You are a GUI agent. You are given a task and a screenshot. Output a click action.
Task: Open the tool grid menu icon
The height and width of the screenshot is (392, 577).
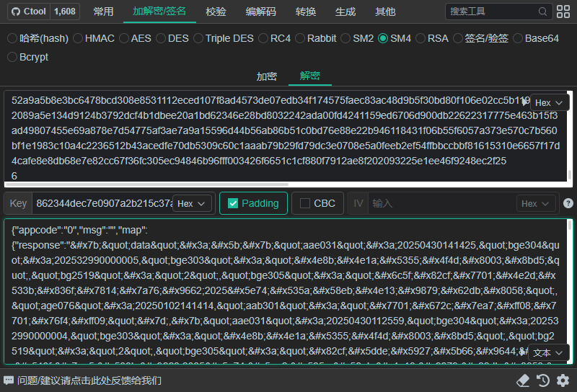[x=563, y=12]
